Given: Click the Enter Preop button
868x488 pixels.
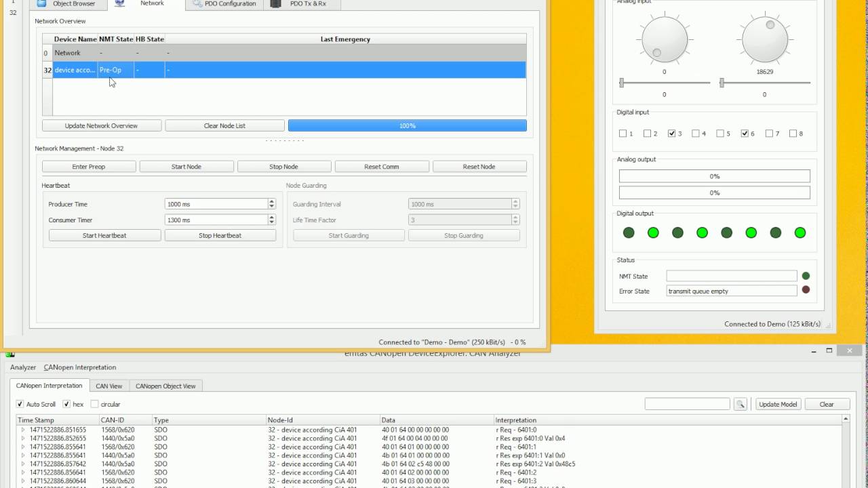Looking at the screenshot, I should click(x=89, y=167).
